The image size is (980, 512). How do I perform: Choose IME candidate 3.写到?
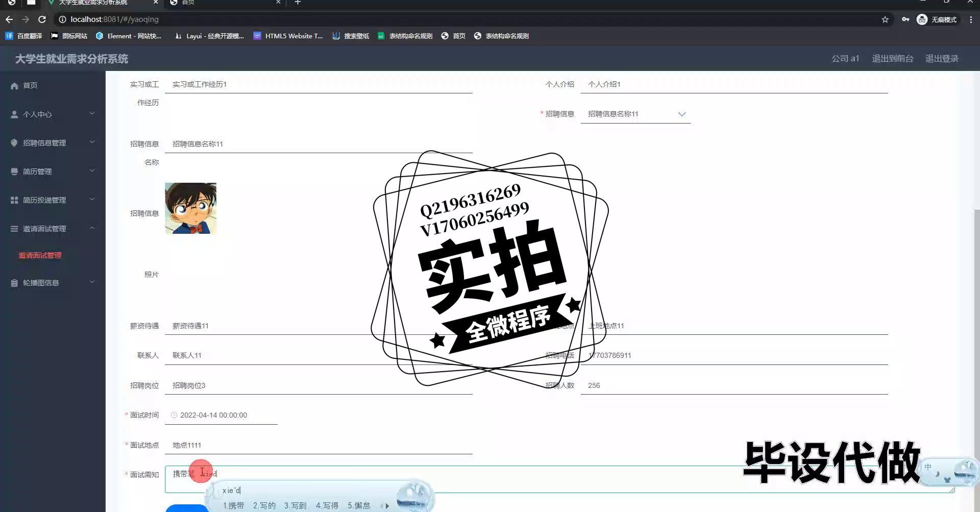click(295, 505)
